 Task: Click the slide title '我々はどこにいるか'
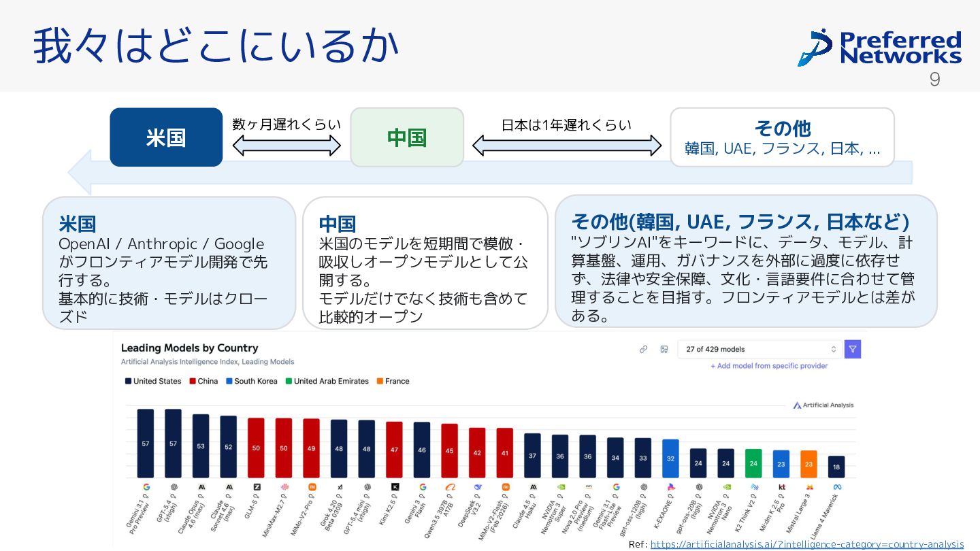(216, 46)
